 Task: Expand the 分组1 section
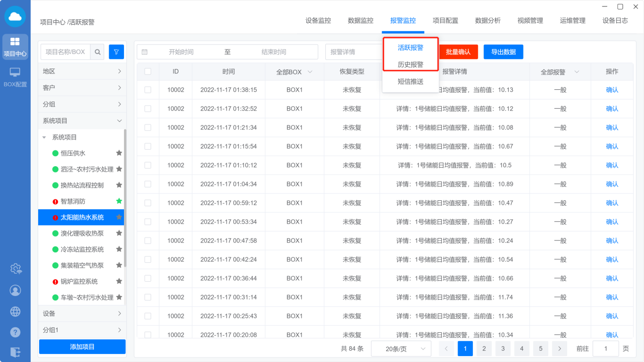point(82,330)
